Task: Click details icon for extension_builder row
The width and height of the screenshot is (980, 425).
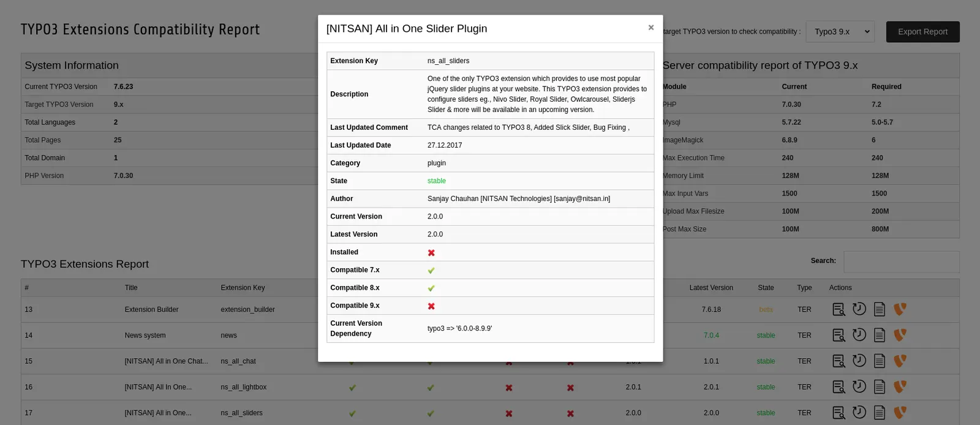Action: point(839,309)
